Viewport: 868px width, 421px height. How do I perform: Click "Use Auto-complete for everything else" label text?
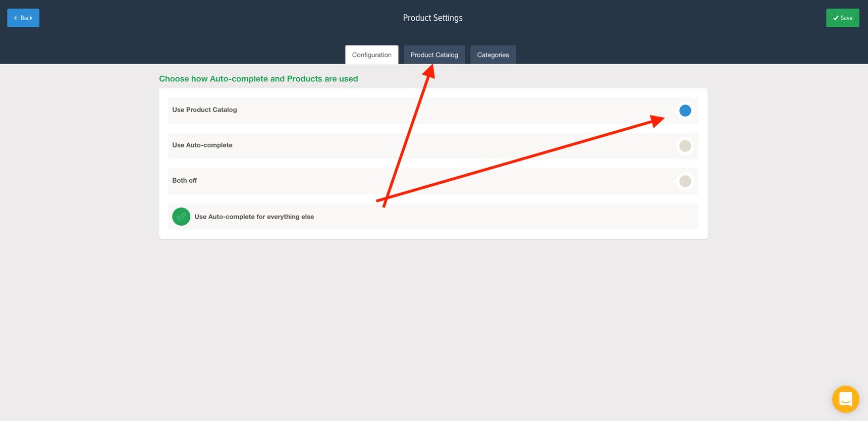(x=254, y=217)
